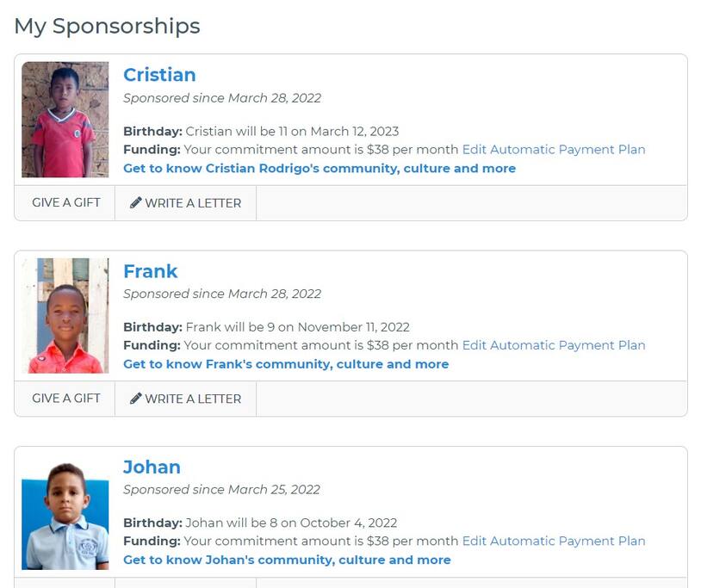Screen dimensions: 701x588
Task: Select Write a Letter to Frank
Action: pyautogui.click(x=192, y=399)
